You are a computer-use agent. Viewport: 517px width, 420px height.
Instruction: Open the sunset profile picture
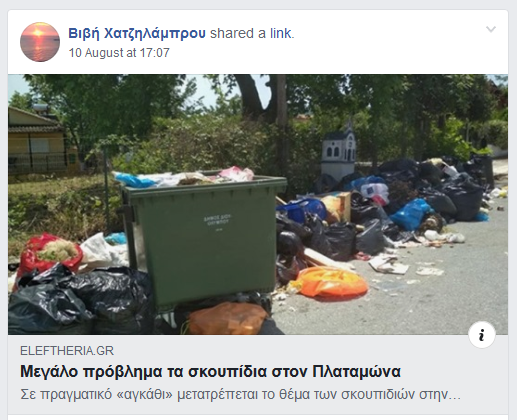(x=40, y=42)
